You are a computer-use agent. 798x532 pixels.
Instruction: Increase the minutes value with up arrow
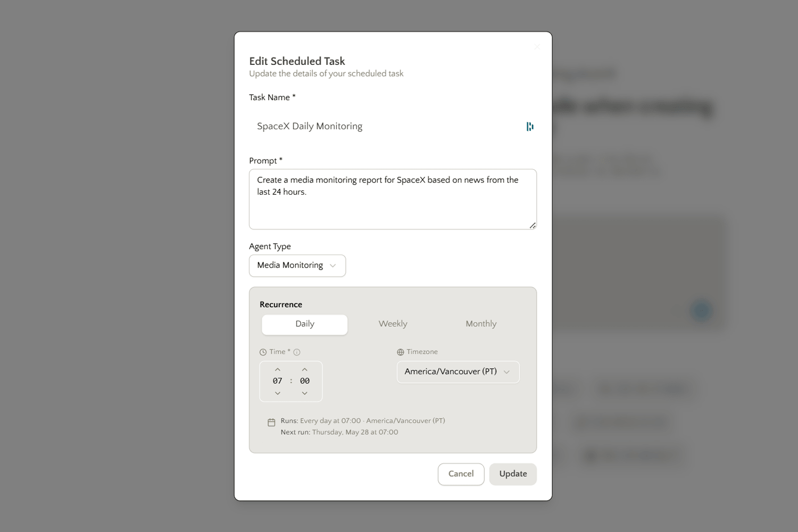coord(305,369)
